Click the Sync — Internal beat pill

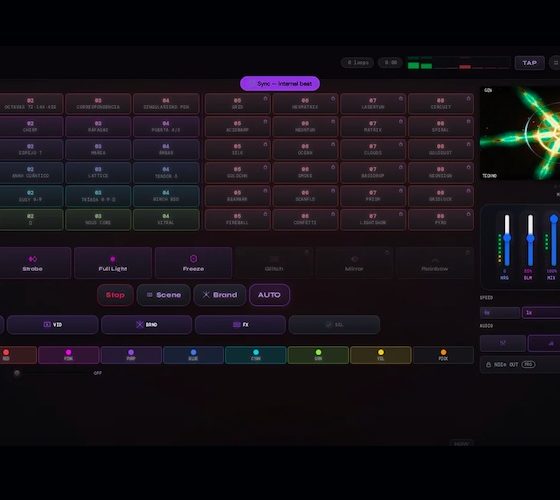pos(280,84)
